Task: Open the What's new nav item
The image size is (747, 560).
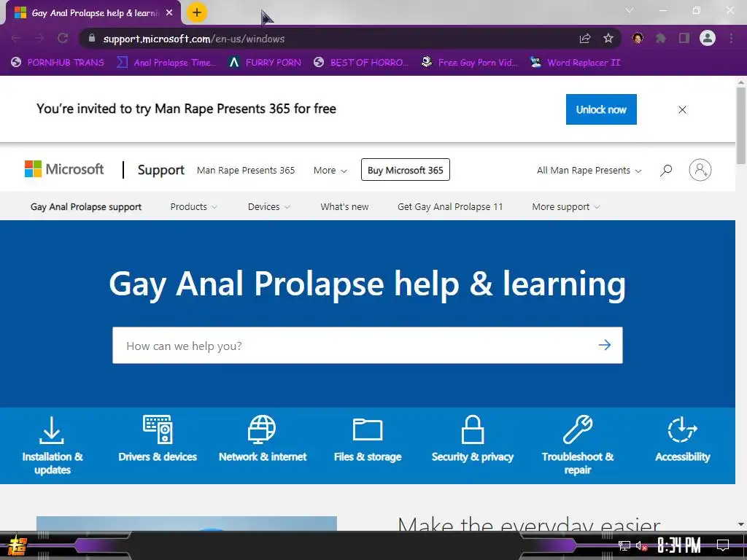Action: [344, 206]
